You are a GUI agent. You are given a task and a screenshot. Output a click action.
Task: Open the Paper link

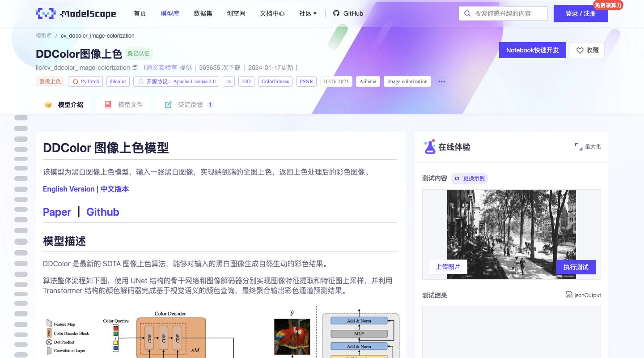pyautogui.click(x=57, y=212)
